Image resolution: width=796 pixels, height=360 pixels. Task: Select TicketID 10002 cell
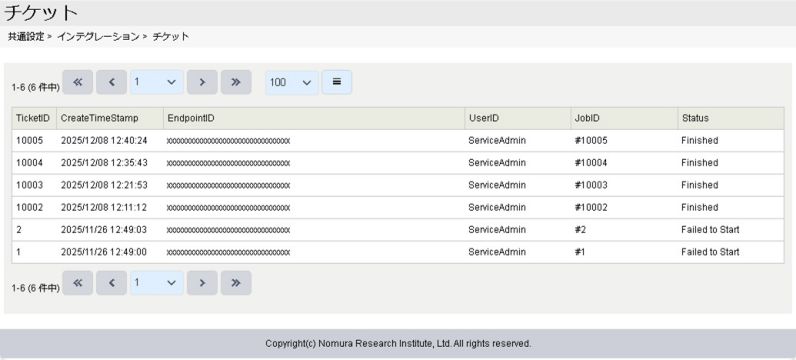click(x=34, y=208)
